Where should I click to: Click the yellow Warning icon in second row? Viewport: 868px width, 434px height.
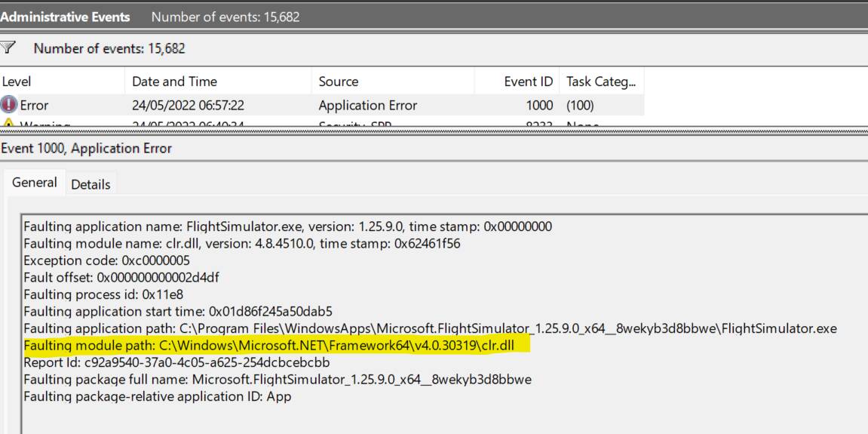(x=10, y=124)
